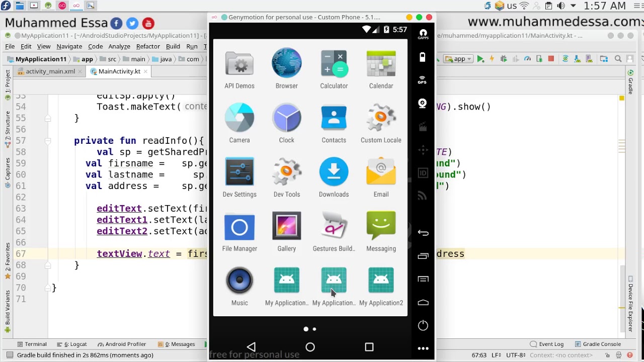Stop the app with red square
The image size is (644, 362).
[x=551, y=59]
